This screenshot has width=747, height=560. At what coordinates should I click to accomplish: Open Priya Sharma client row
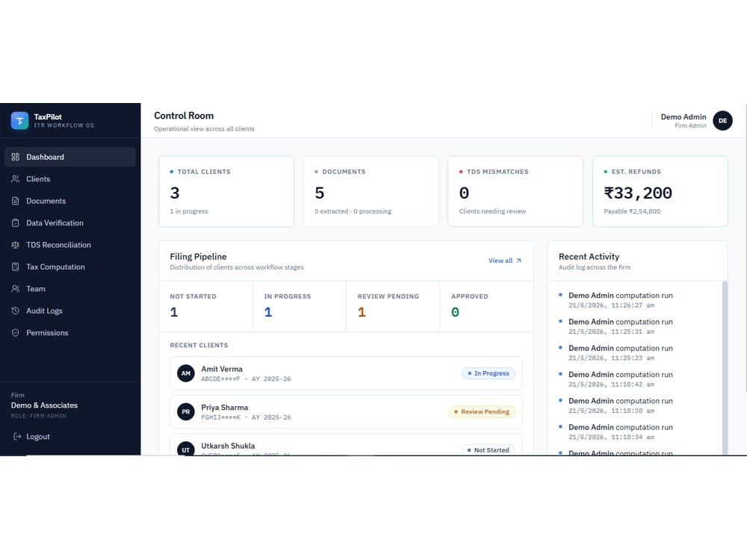346,411
